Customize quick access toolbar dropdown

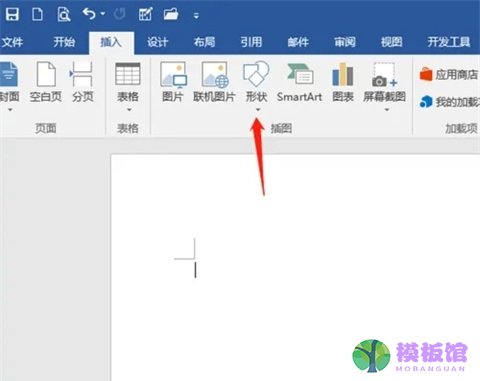[196, 15]
